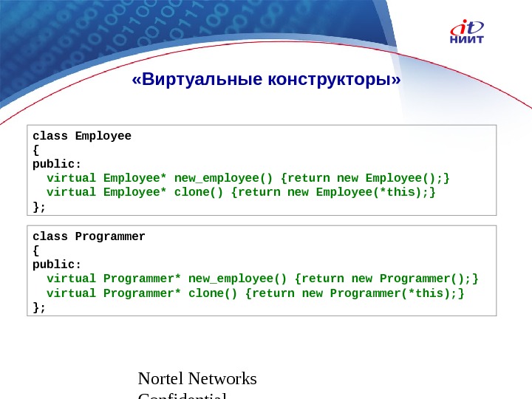Click the Employee new_employee() line
Image resolution: width=532 pixels, height=399 pixels.
point(248,178)
